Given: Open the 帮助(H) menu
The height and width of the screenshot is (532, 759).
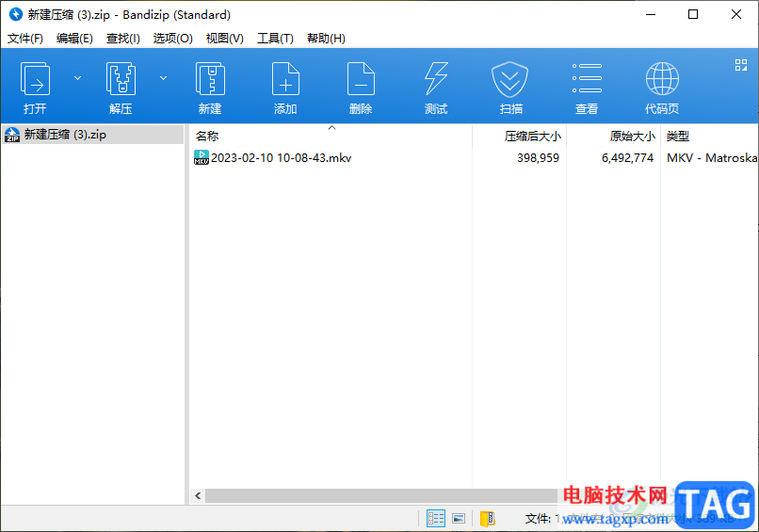Looking at the screenshot, I should (326, 39).
